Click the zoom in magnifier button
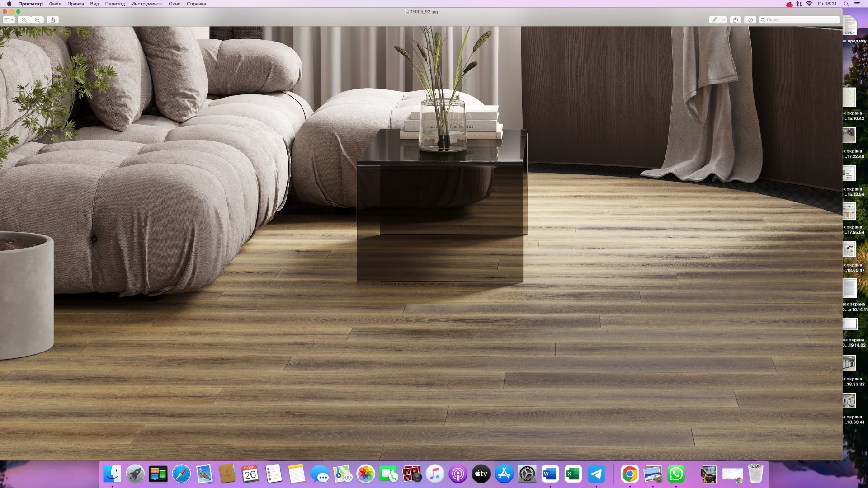Image resolution: width=868 pixels, height=488 pixels. pyautogui.click(x=38, y=20)
